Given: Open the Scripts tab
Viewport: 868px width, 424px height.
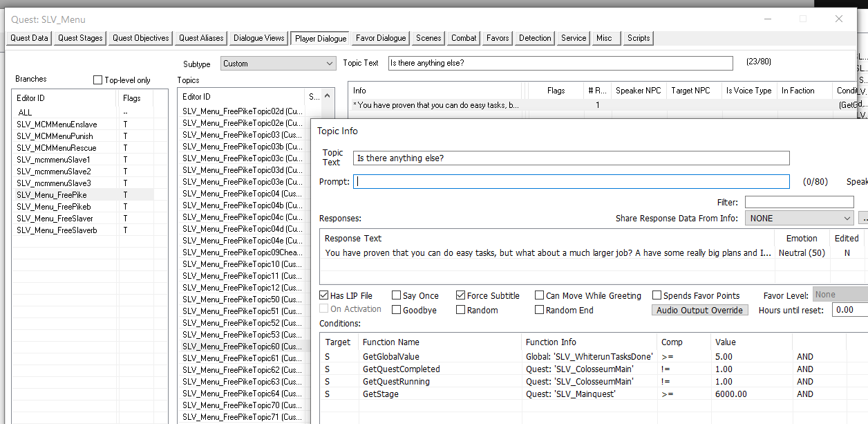Looking at the screenshot, I should click(x=639, y=38).
